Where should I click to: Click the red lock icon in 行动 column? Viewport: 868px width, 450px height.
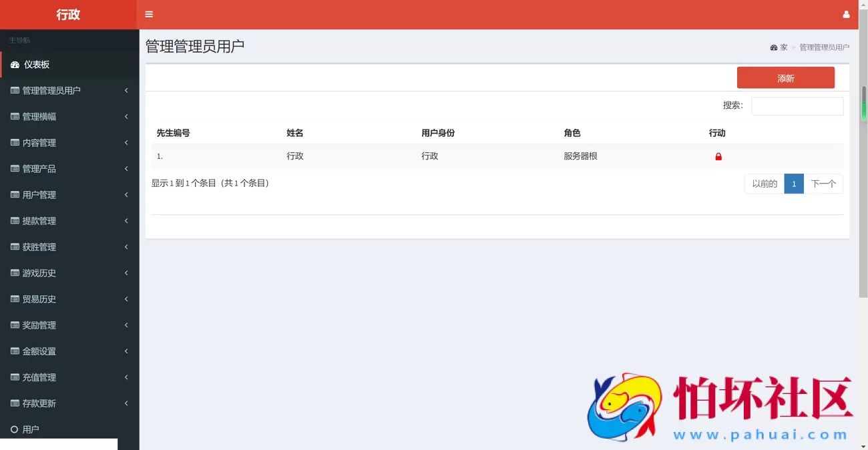pos(718,157)
